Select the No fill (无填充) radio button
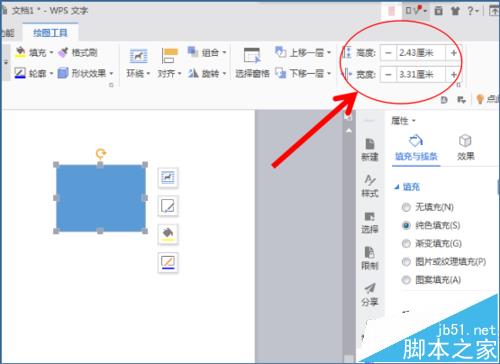The height and width of the screenshot is (364, 500). [406, 207]
